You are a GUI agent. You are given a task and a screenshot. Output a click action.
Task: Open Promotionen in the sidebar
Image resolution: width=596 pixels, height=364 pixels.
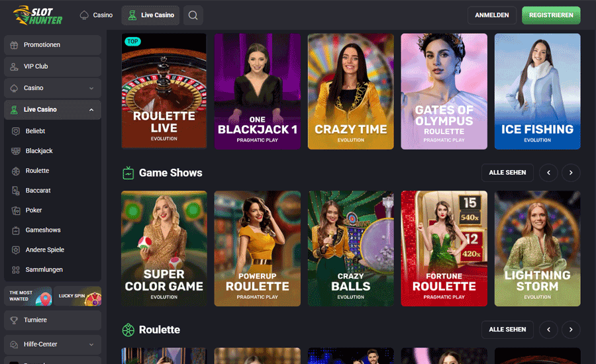[53, 45]
